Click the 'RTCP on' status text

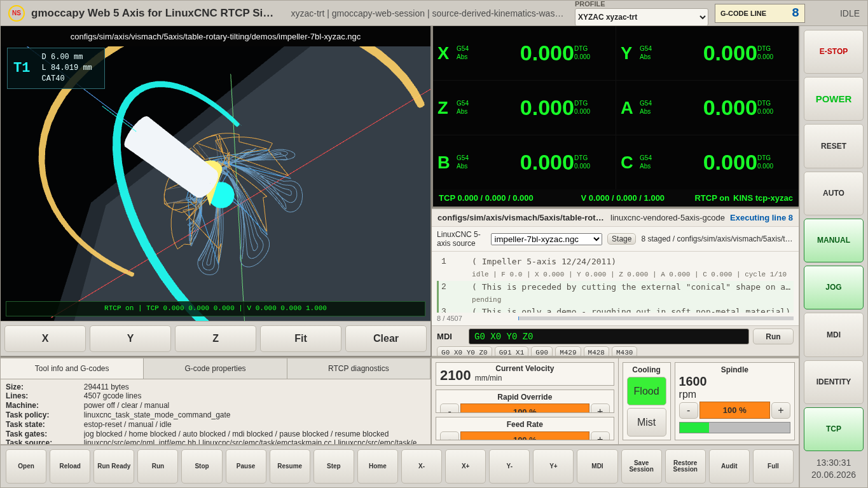[x=712, y=198]
